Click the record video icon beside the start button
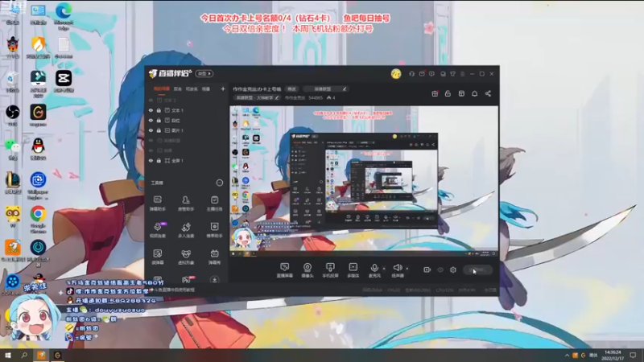This screenshot has height=362, width=644. [427, 269]
